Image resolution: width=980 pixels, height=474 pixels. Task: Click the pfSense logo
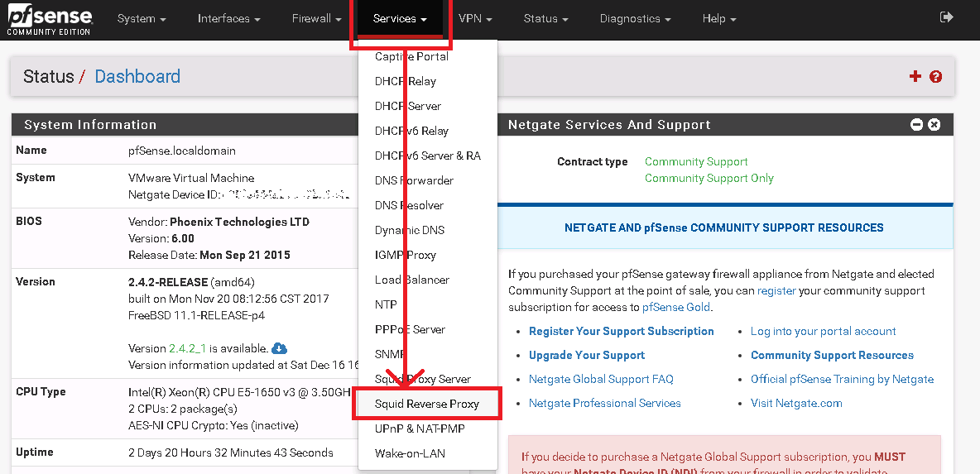[50, 19]
